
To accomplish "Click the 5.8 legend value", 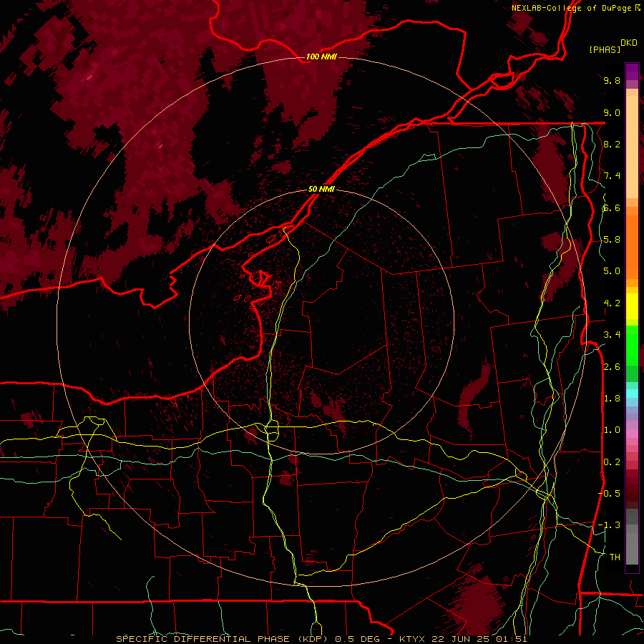I will 612,240.
